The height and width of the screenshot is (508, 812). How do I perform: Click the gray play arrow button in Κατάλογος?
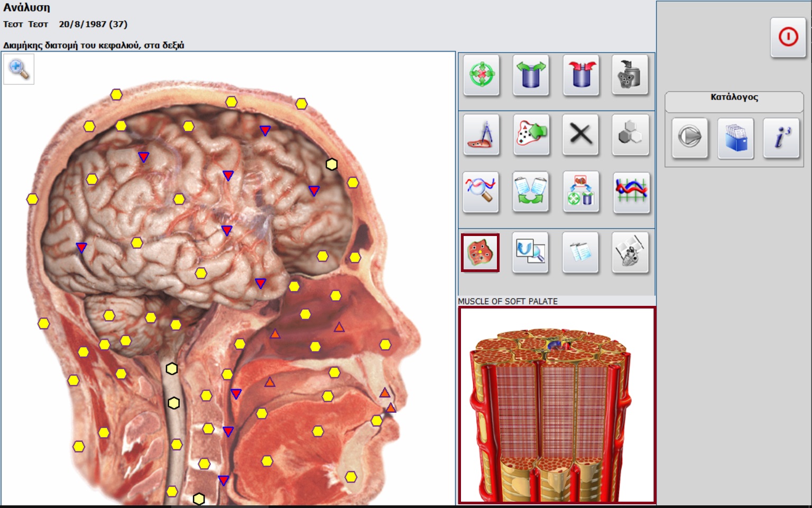point(689,138)
